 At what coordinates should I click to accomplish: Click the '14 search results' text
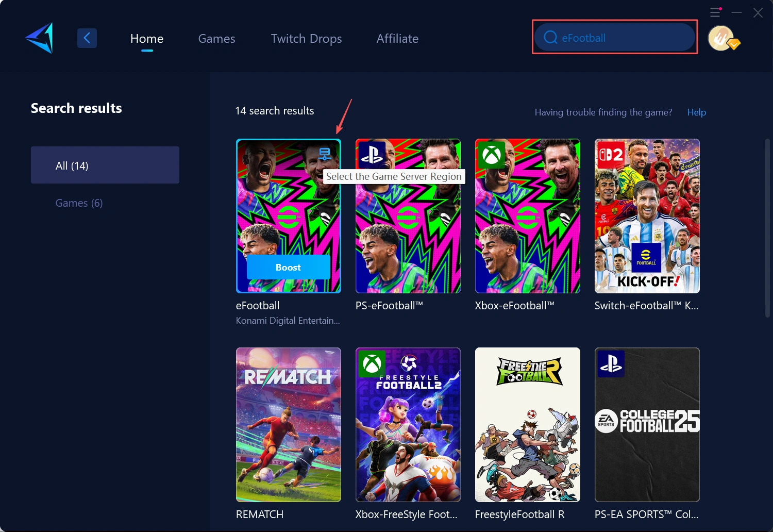coord(275,111)
